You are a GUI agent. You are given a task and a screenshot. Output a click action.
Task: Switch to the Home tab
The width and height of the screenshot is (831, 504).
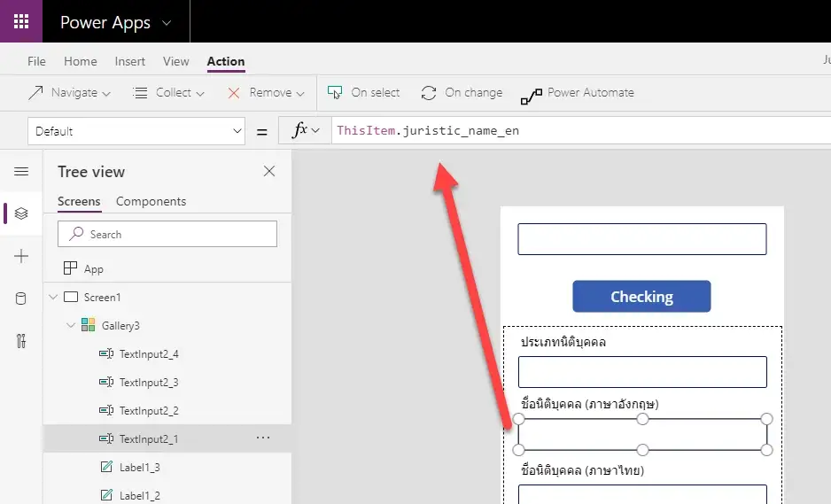[x=81, y=61]
